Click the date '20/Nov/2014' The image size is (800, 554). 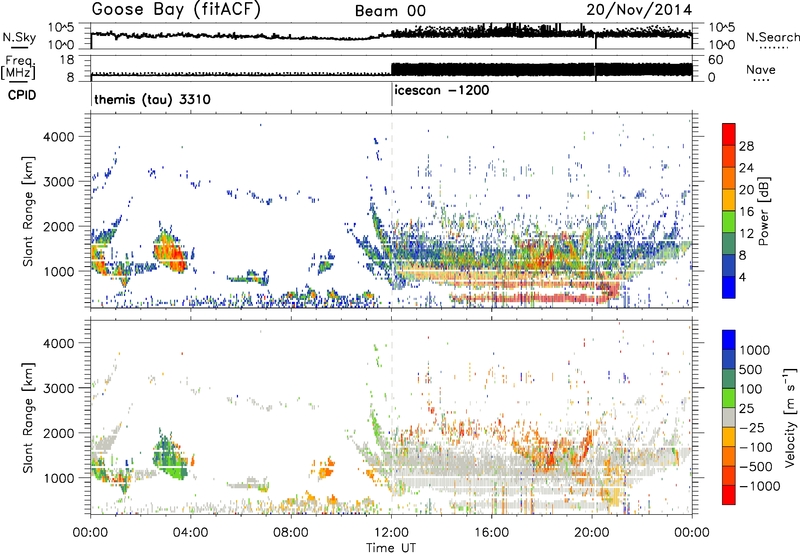(639, 10)
